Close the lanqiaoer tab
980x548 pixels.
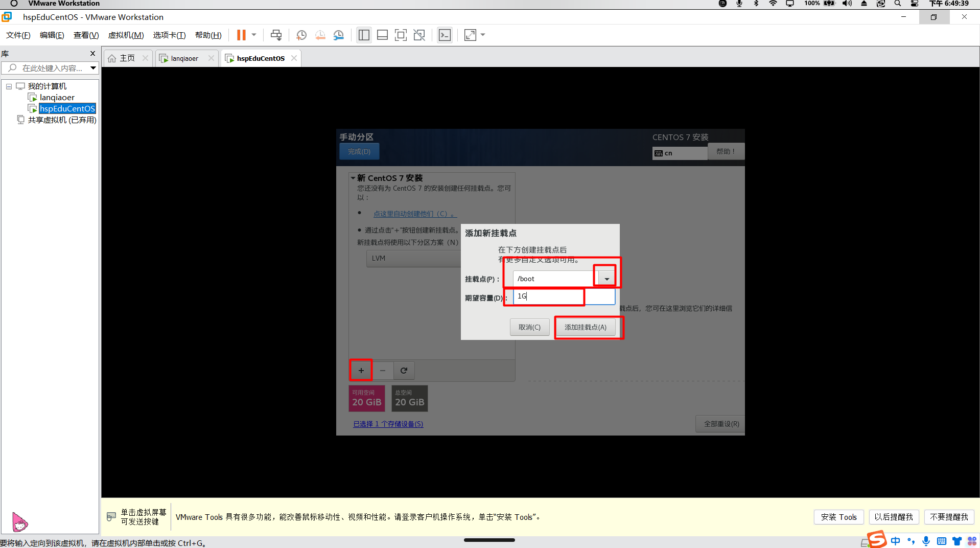pos(211,58)
